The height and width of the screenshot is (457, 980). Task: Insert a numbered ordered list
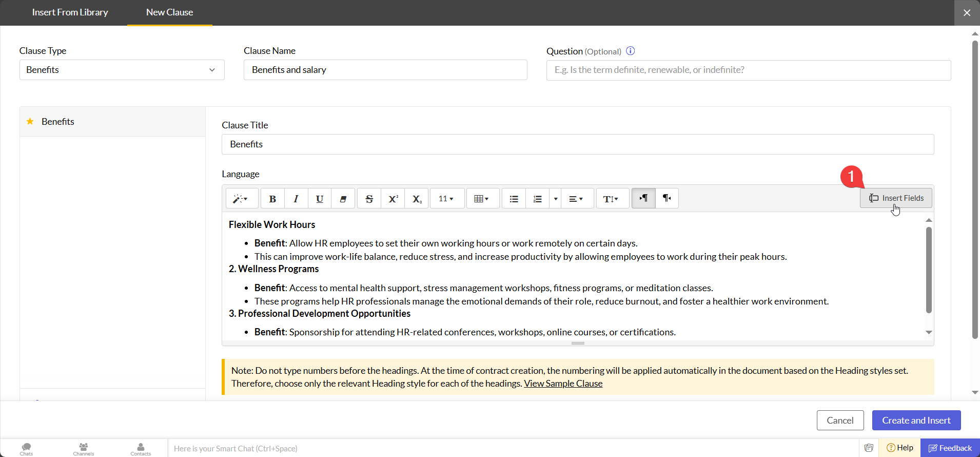(537, 199)
